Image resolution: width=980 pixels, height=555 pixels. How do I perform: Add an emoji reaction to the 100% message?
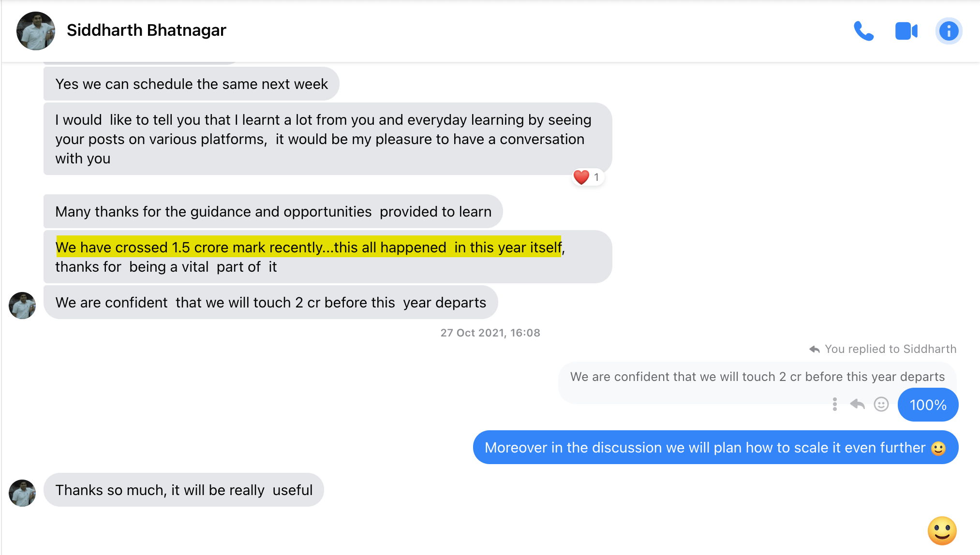881,404
